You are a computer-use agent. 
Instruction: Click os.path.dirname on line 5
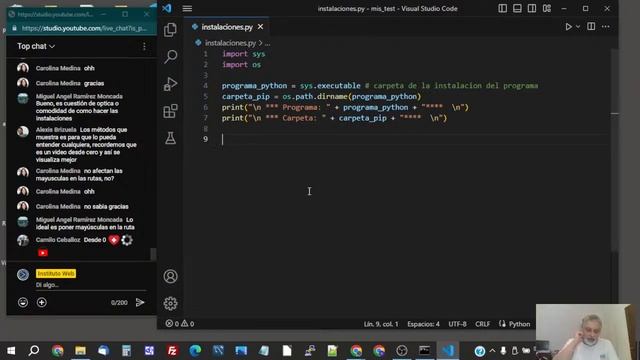point(315,97)
